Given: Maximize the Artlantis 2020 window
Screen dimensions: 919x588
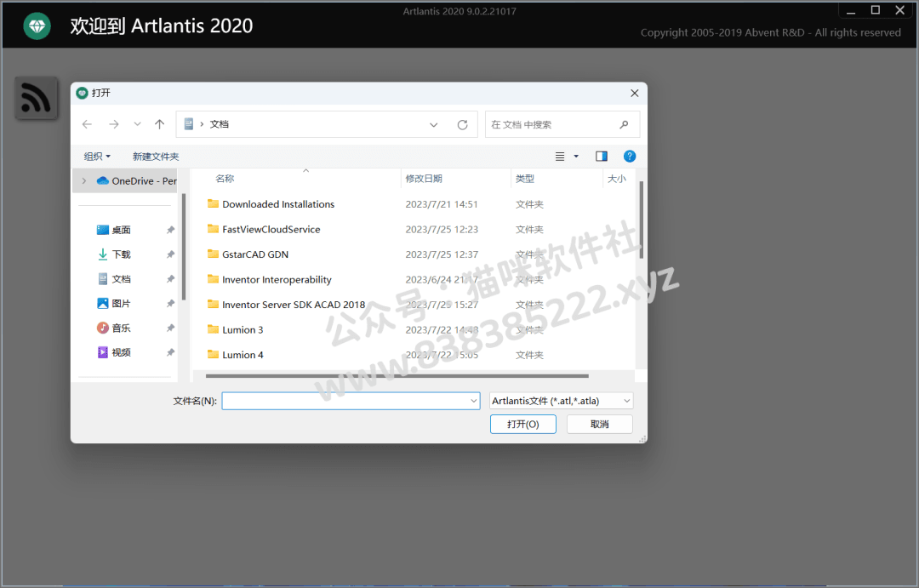Looking at the screenshot, I should pos(876,10).
